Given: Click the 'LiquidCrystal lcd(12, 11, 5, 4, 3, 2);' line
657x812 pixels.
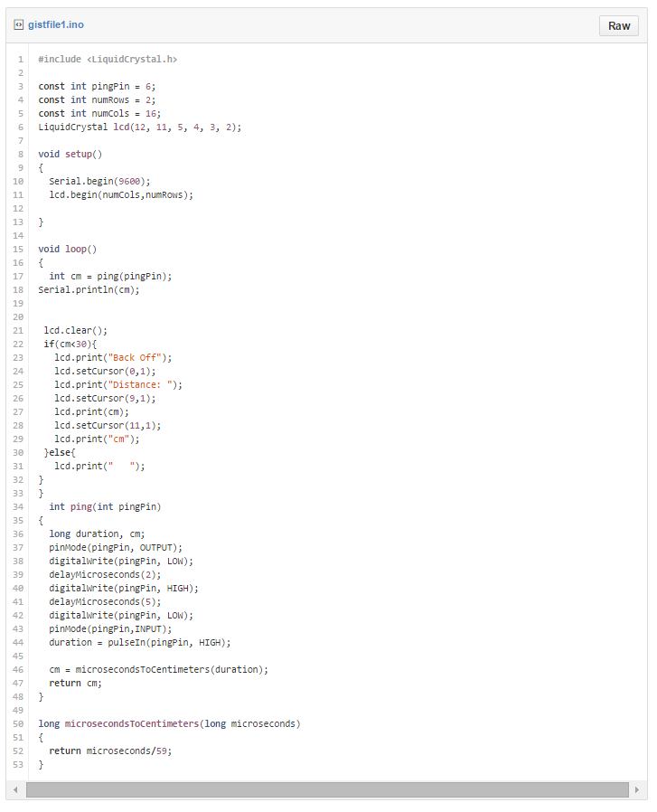Looking at the screenshot, I should 140,127.
